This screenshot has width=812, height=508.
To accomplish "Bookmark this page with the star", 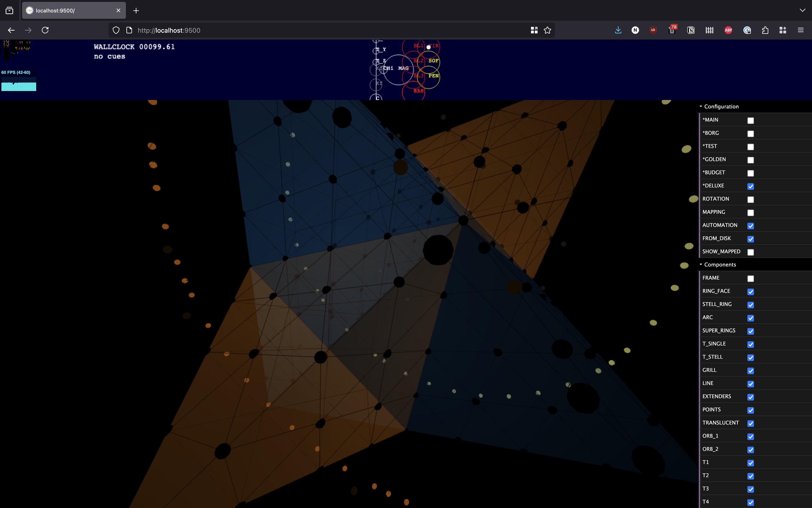I will pos(547,30).
